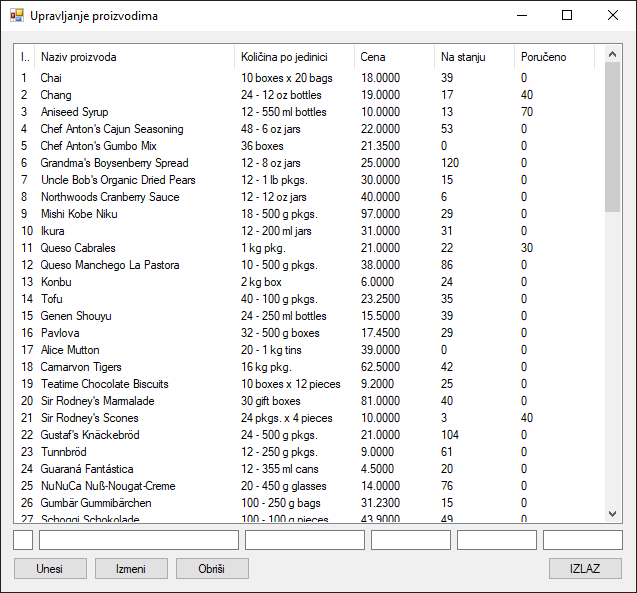The height and width of the screenshot is (593, 637).
Task: Select the Teatime Chocolate Biscuits row
Action: point(104,384)
